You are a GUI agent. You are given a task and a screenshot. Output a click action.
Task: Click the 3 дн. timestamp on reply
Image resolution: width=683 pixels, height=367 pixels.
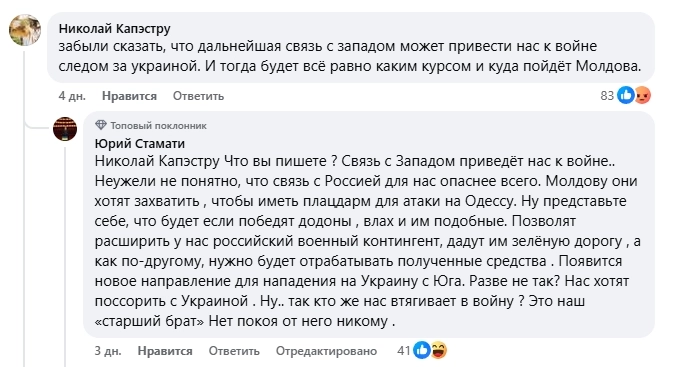[x=108, y=351]
